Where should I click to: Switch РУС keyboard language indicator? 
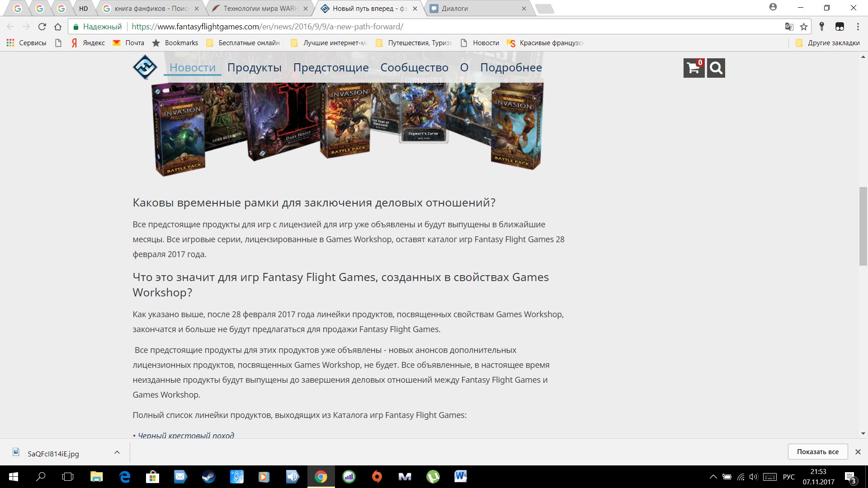[x=789, y=477]
